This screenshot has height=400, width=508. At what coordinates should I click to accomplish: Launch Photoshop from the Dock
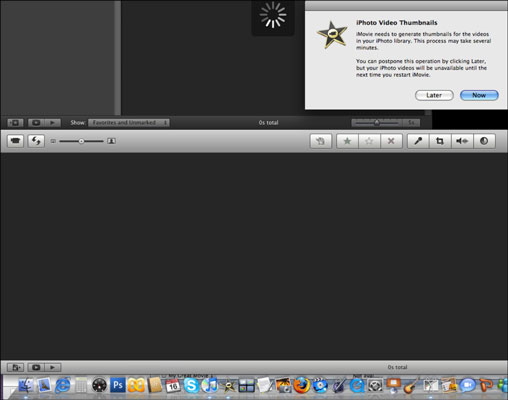click(118, 386)
